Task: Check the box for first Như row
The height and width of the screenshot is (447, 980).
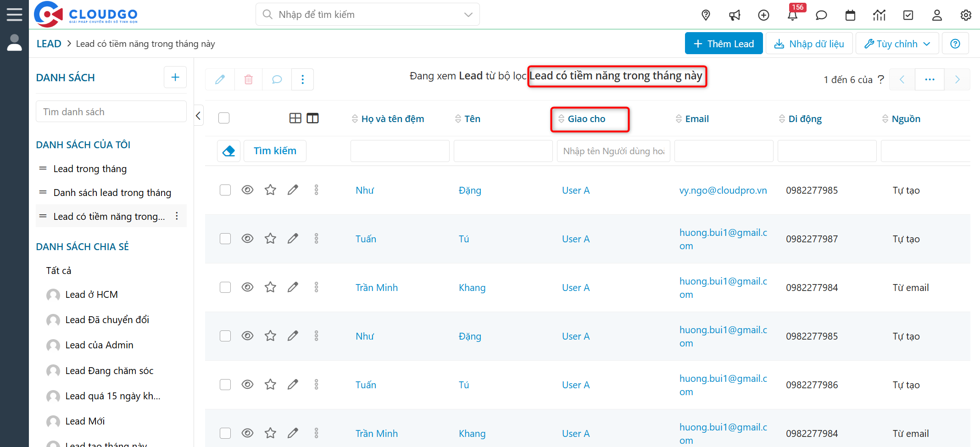Action: click(225, 190)
